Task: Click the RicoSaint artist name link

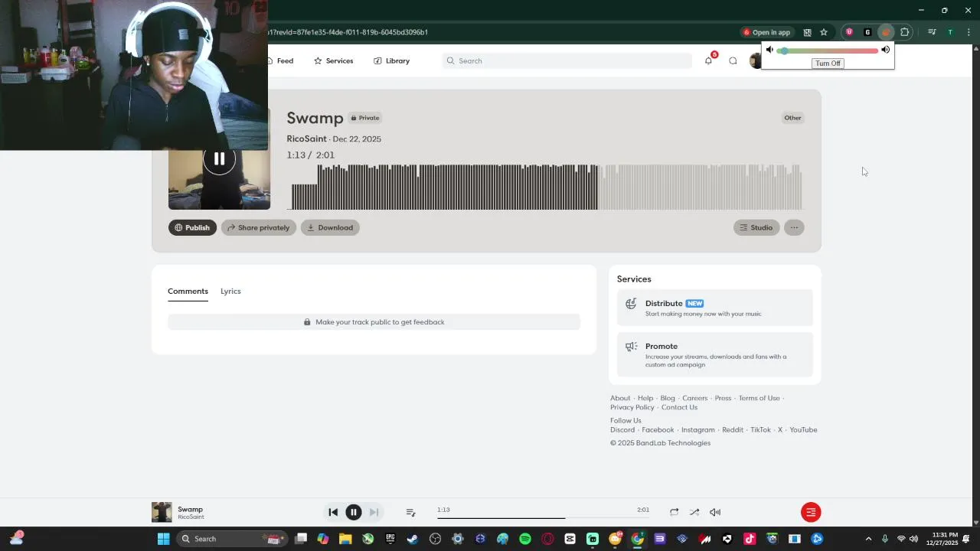Action: [x=306, y=139]
